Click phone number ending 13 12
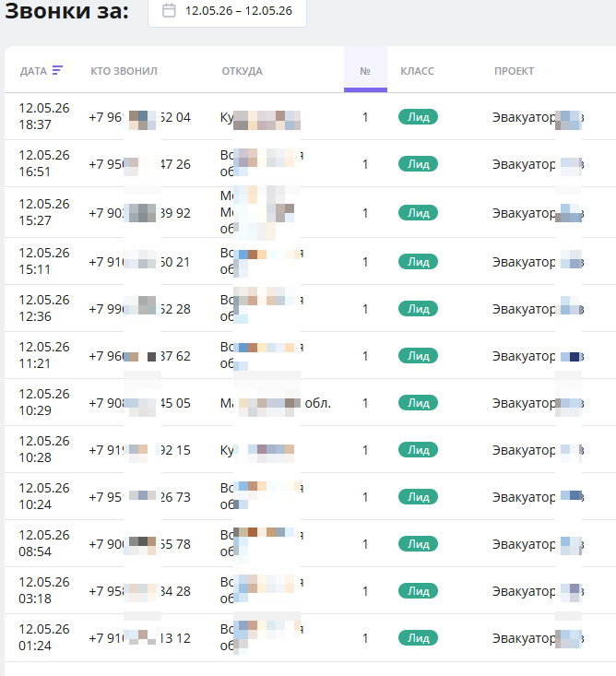The height and width of the screenshot is (676, 616). click(x=139, y=638)
